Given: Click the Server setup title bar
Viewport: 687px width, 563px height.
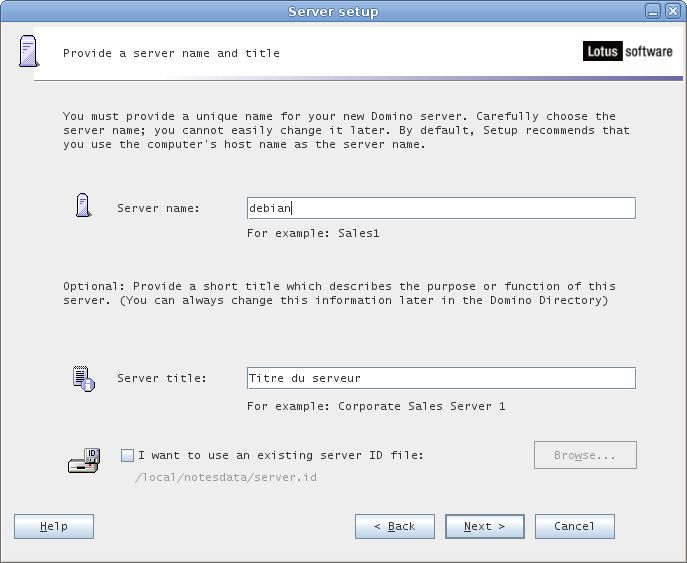Looking at the screenshot, I should coord(333,11).
